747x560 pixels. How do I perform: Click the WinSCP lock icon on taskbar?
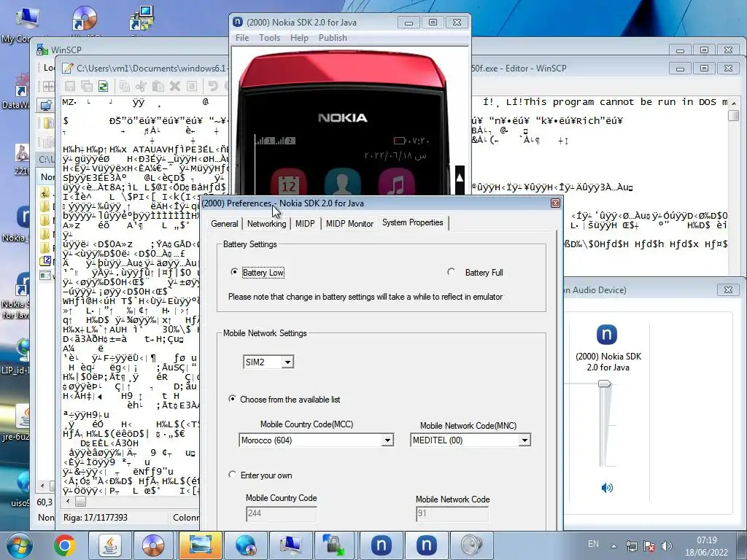[333, 545]
